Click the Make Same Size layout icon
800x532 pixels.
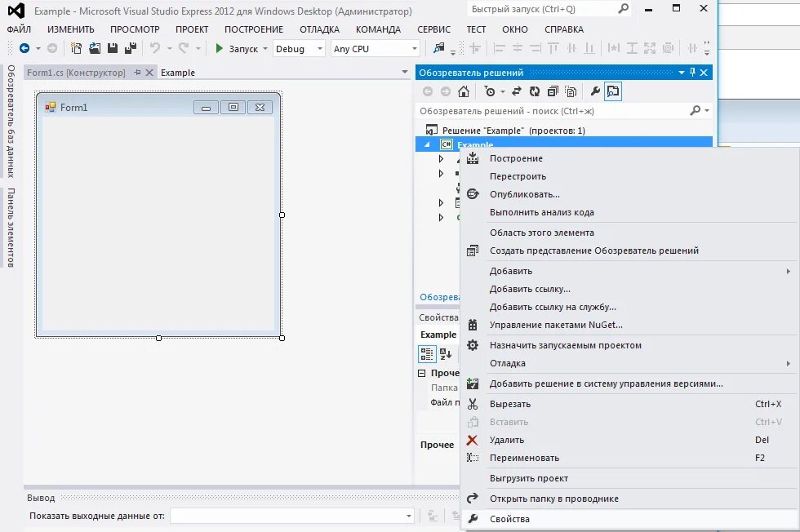pyautogui.click(x=650, y=48)
